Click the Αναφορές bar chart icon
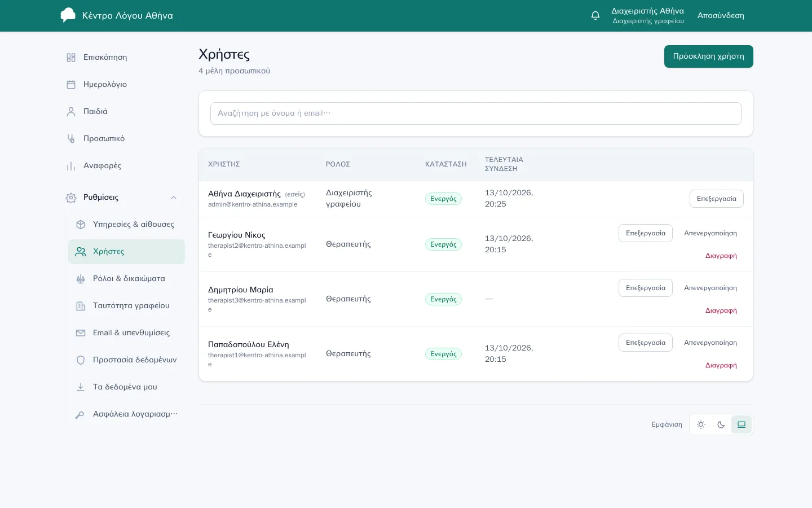812x508 pixels. point(71,166)
